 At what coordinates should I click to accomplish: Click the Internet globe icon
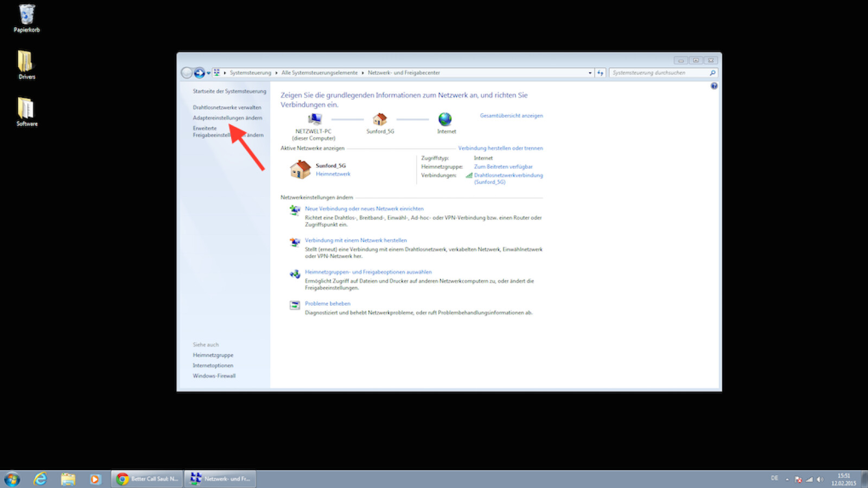pyautogui.click(x=445, y=119)
